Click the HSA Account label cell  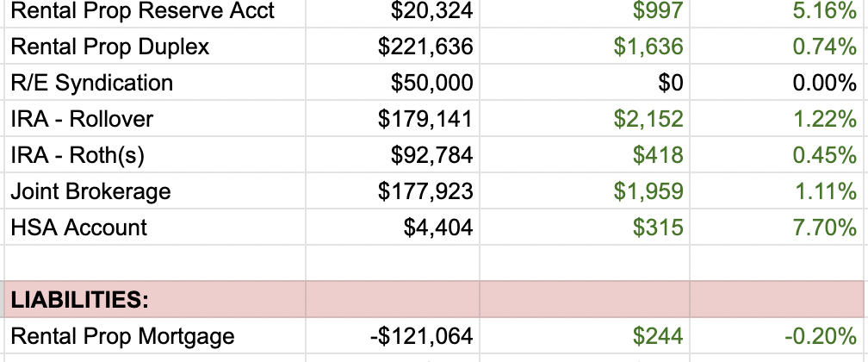(x=79, y=228)
